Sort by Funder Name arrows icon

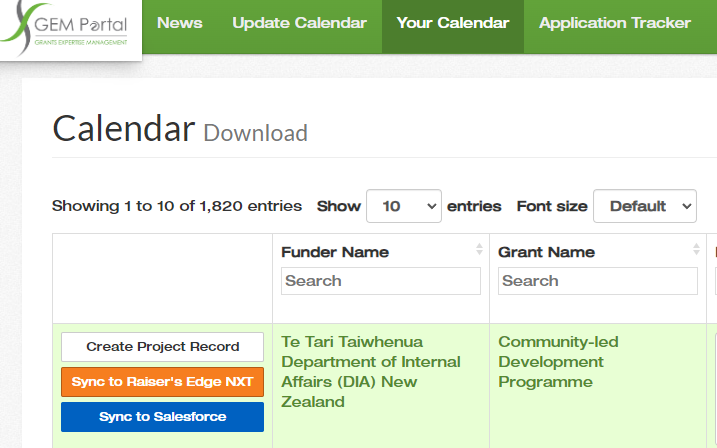point(479,250)
